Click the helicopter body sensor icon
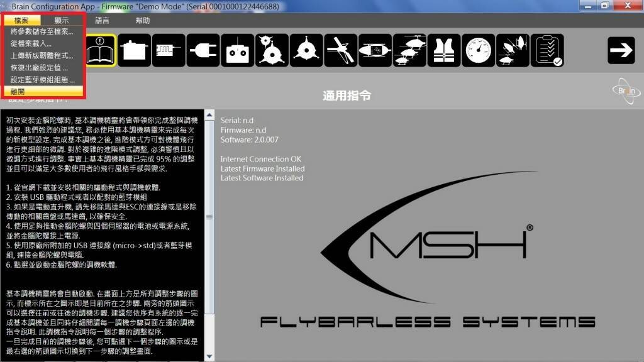The image size is (644, 362). pyautogui.click(x=375, y=50)
